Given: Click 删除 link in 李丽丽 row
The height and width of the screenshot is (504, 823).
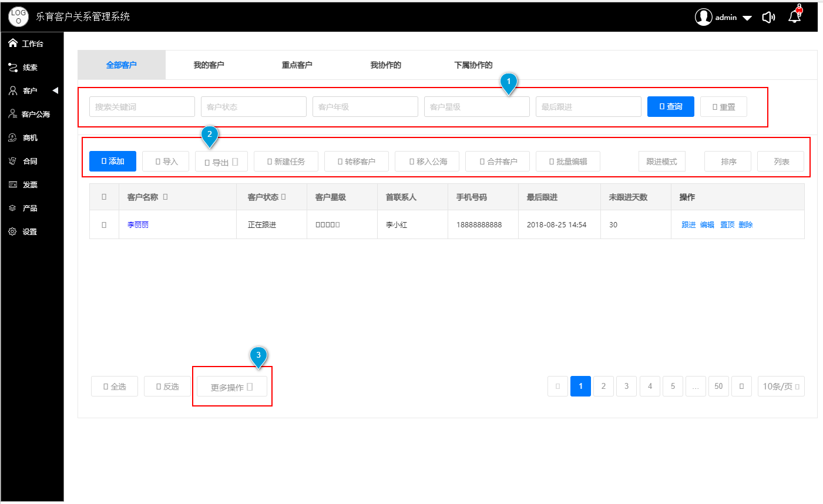Looking at the screenshot, I should [745, 225].
